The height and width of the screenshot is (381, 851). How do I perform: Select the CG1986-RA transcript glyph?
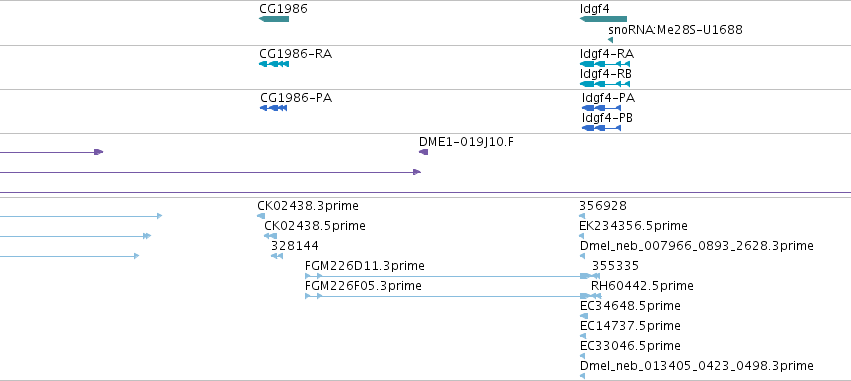tap(274, 64)
